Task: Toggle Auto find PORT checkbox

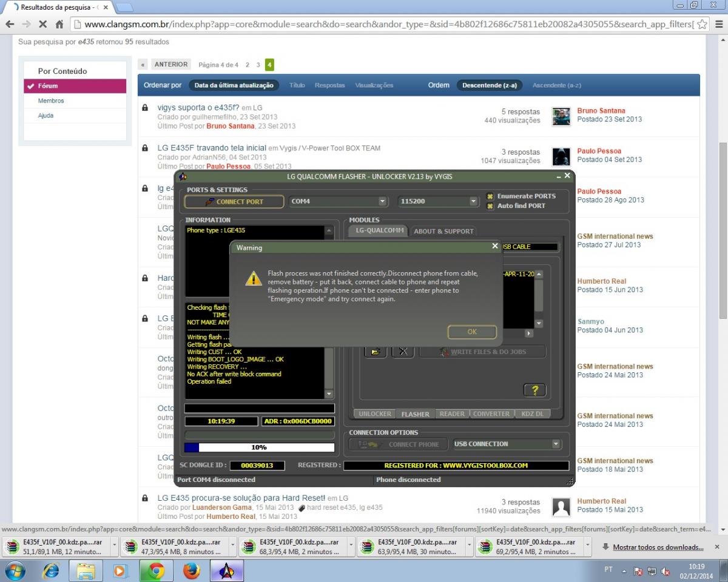Action: pyautogui.click(x=490, y=206)
